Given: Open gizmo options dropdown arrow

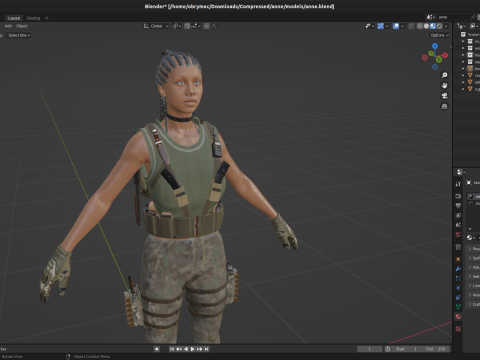Looking at the screenshot, I should (x=387, y=26).
